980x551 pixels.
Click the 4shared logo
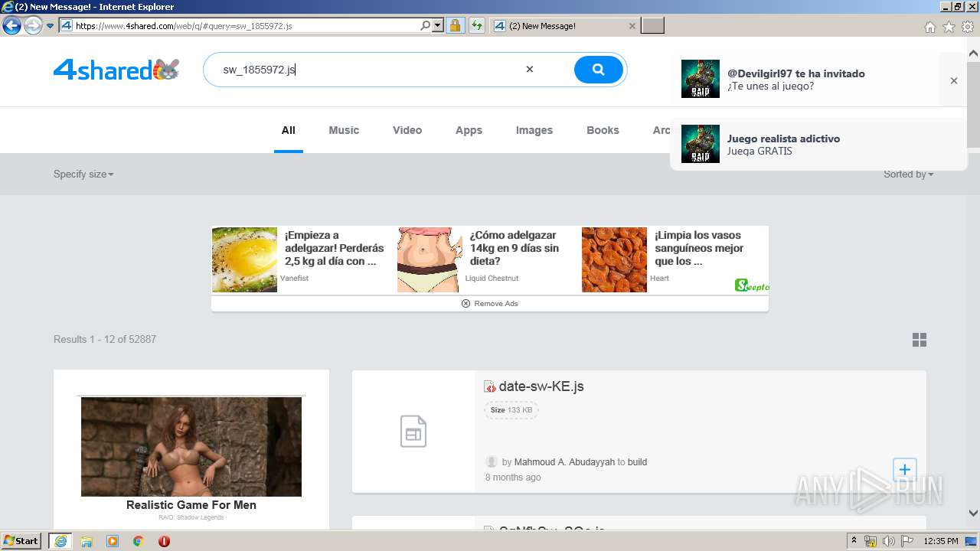tap(116, 70)
